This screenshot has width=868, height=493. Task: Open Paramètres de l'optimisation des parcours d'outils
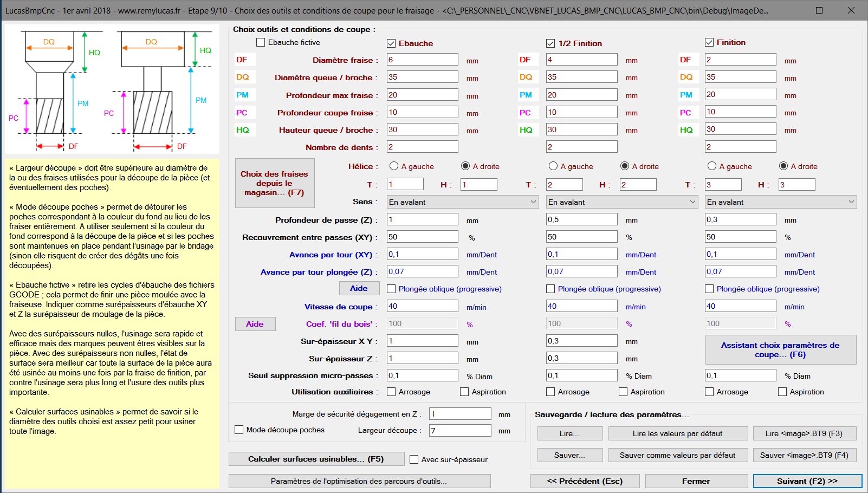click(x=360, y=481)
